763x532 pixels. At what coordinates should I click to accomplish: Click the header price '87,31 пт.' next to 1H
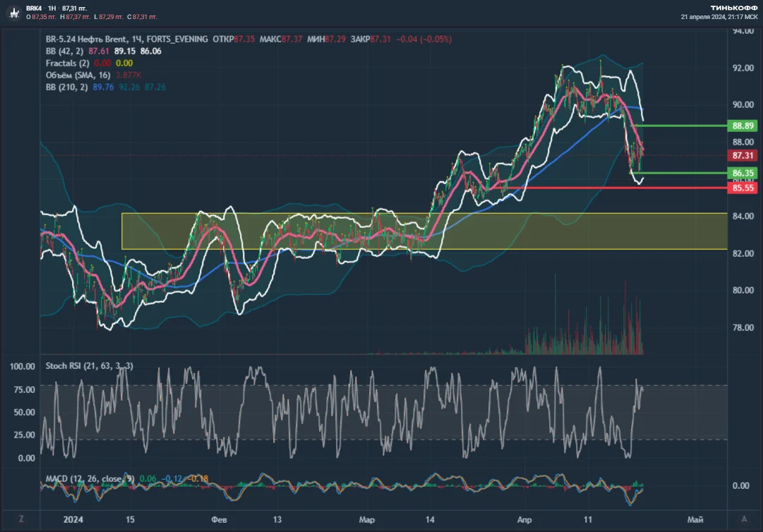[74, 8]
